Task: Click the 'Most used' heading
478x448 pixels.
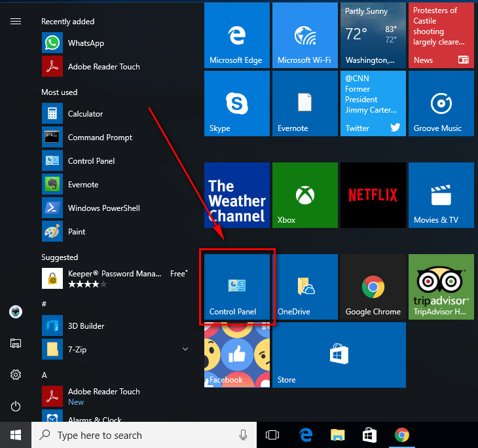Action: pos(59,92)
